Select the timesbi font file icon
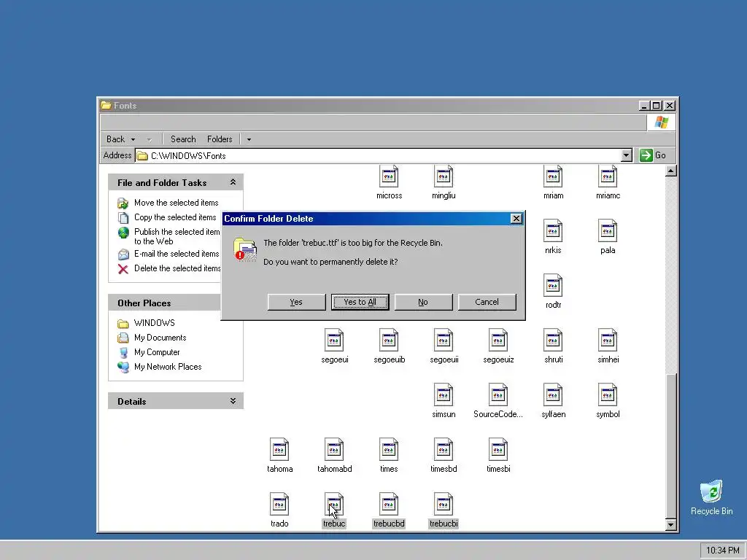The image size is (747, 560). [x=498, y=450]
